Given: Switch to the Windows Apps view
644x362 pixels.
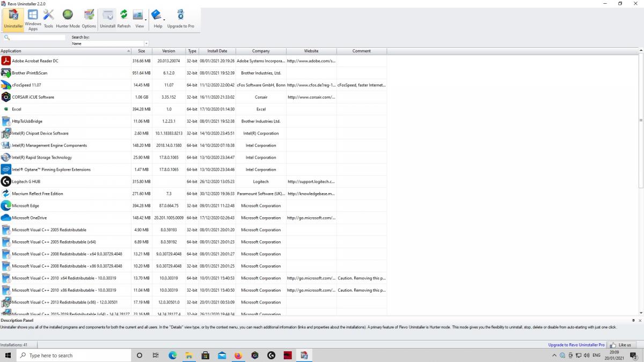Looking at the screenshot, I should 33,19.
